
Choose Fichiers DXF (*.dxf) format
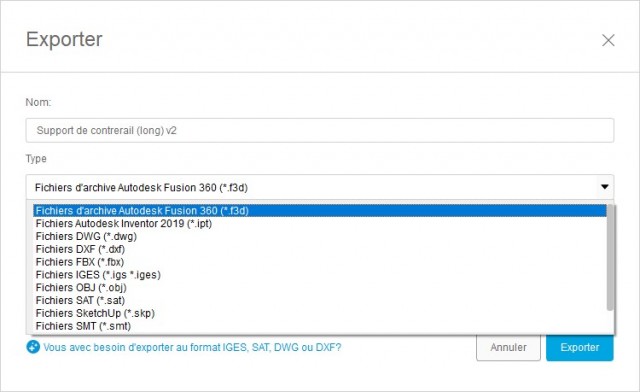pos(320,249)
